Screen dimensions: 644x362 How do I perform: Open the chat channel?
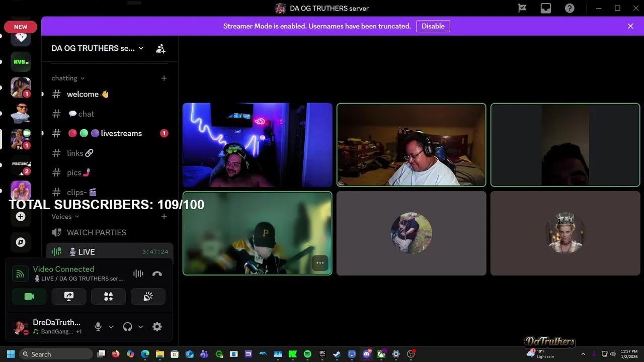pyautogui.click(x=110, y=114)
